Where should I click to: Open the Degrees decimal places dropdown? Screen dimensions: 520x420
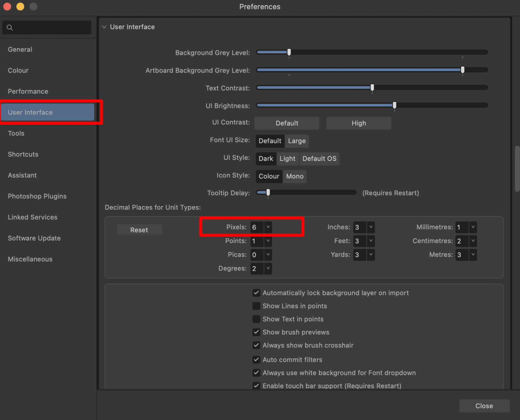click(268, 268)
